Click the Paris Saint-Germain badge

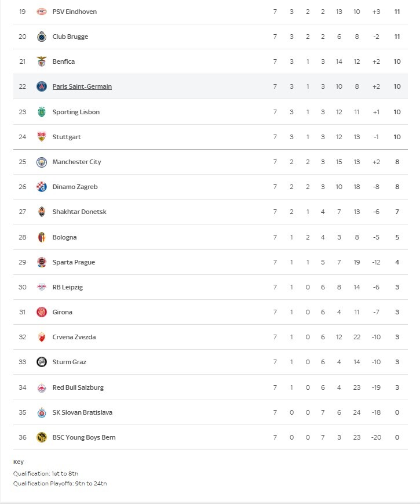[x=42, y=86]
